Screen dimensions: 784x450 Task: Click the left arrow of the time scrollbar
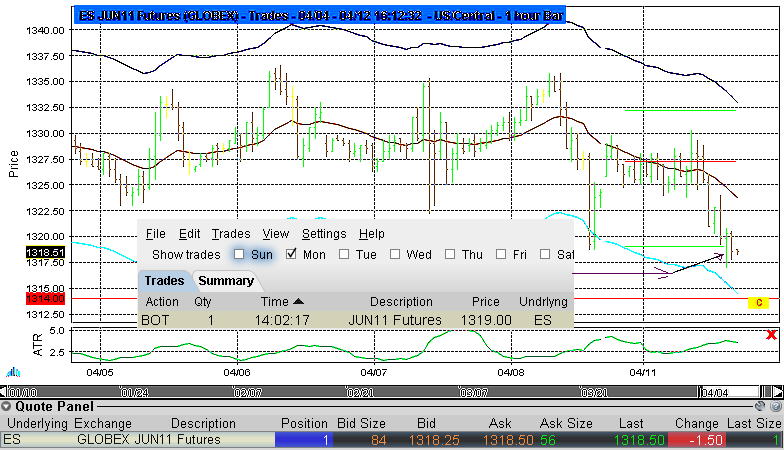[x=4, y=392]
